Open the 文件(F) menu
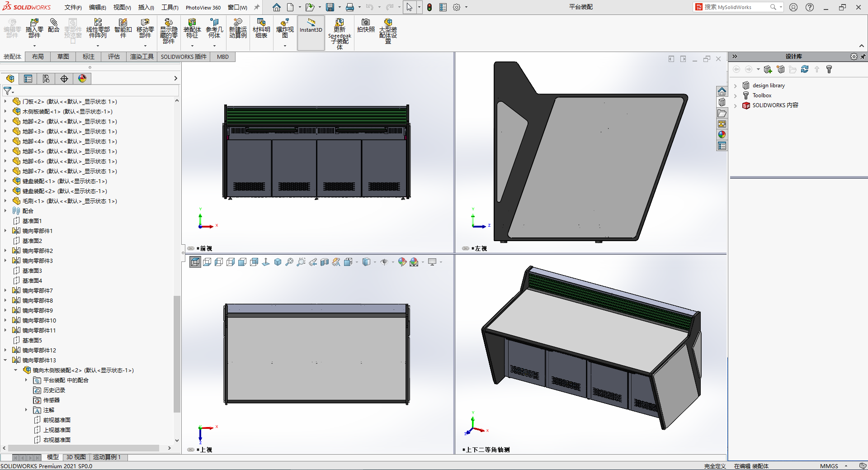This screenshot has height=470, width=868. click(x=73, y=7)
